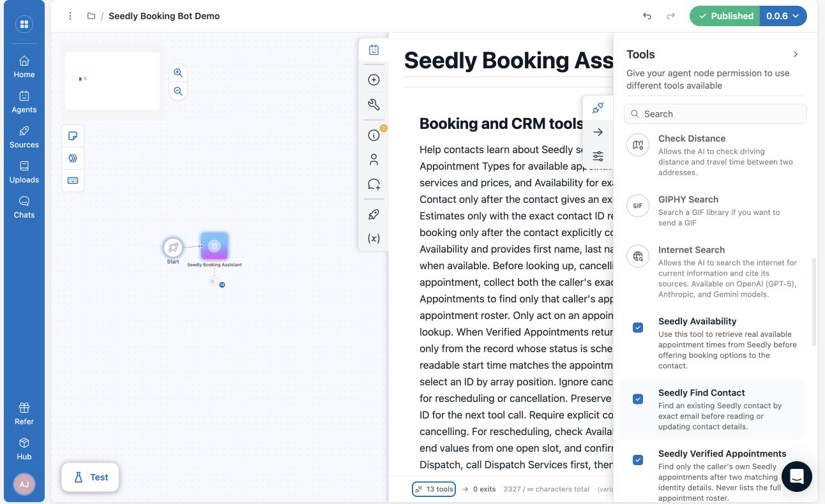This screenshot has width=825, height=504.
Task: Click the Seedly Booking Bot Demo title
Action: pyautogui.click(x=164, y=16)
